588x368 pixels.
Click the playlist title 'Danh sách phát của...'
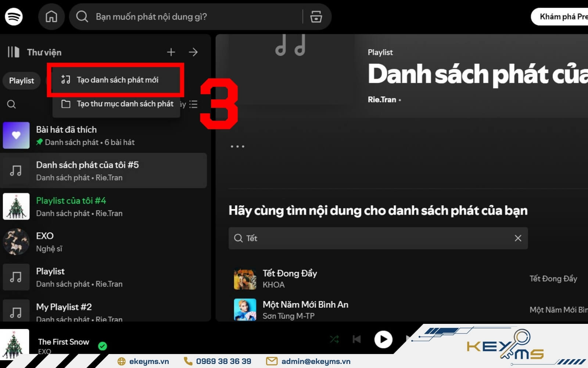coord(478,74)
